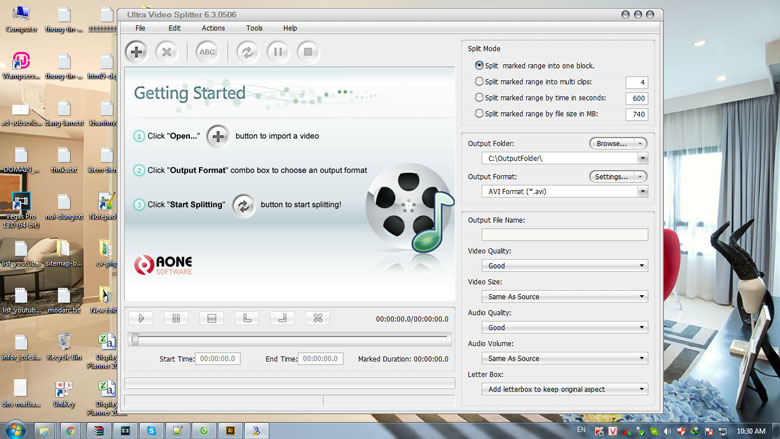Click the mark end point button
Screen dimensions: 780x439
pyautogui.click(x=282, y=318)
